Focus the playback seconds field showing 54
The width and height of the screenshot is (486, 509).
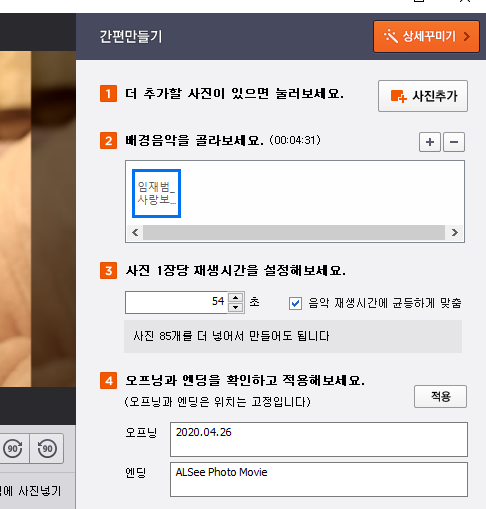coord(176,302)
